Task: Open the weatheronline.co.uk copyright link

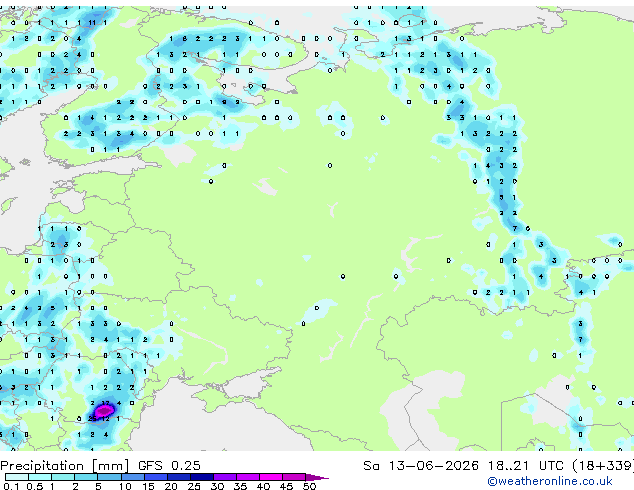Action: tap(549, 481)
